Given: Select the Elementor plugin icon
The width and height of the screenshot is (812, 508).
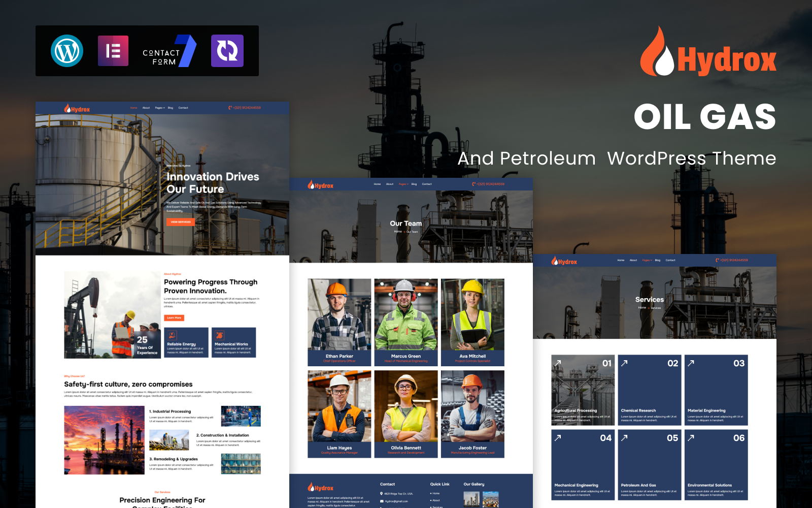Looking at the screenshot, I should point(113,51).
